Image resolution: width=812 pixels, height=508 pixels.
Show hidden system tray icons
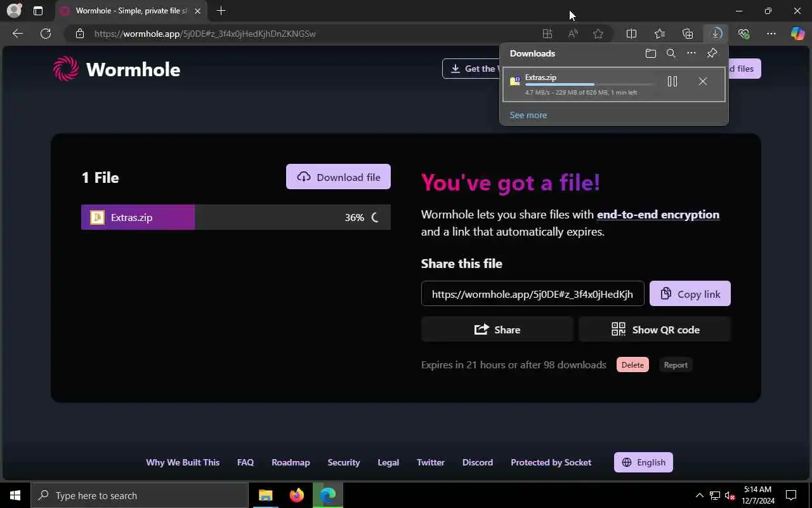pos(699,495)
